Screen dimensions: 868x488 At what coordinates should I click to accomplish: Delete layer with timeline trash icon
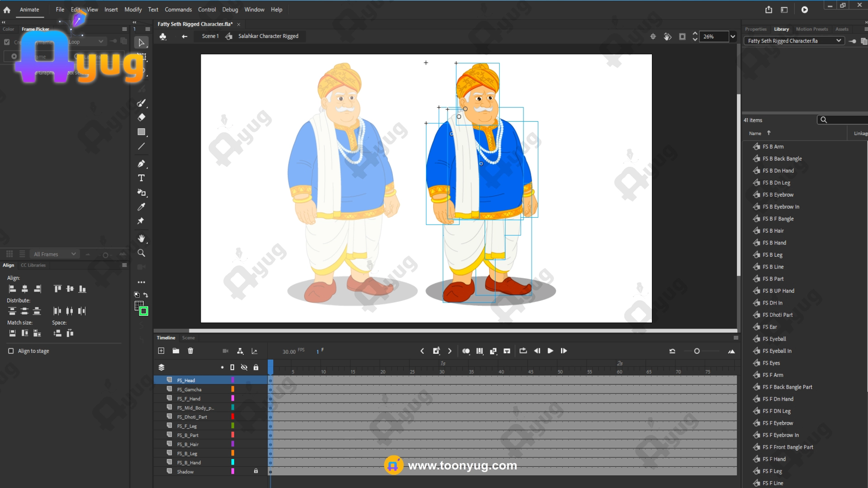tap(190, 351)
